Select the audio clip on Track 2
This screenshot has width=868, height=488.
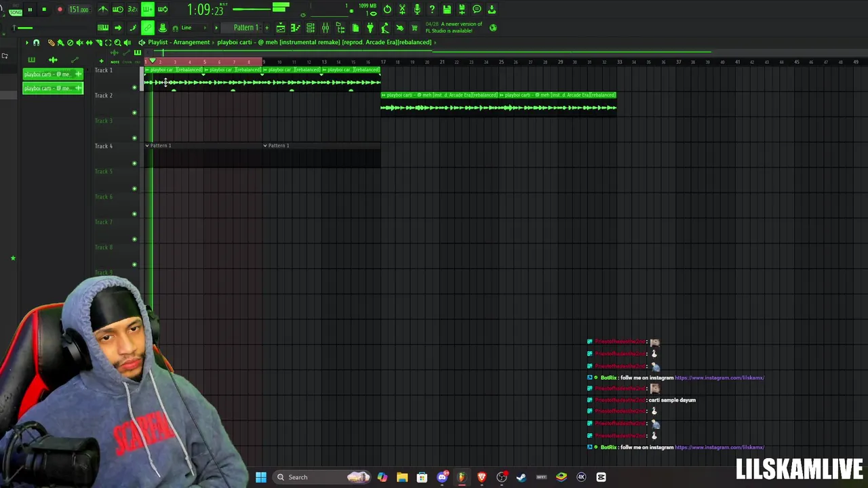pyautogui.click(x=498, y=104)
